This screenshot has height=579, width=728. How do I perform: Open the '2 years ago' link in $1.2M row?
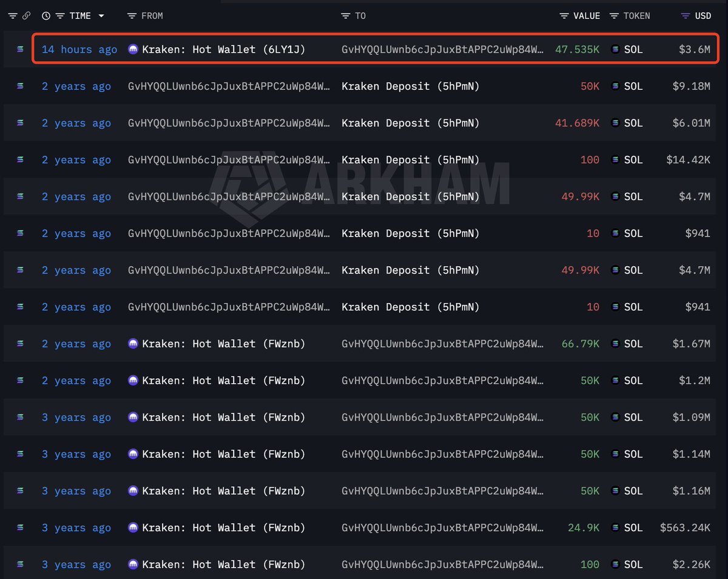point(76,380)
